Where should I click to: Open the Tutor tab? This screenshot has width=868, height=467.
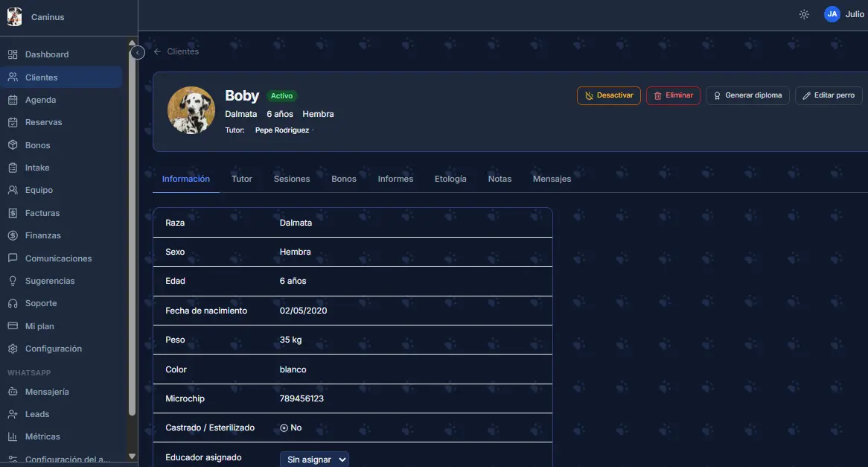(x=242, y=179)
